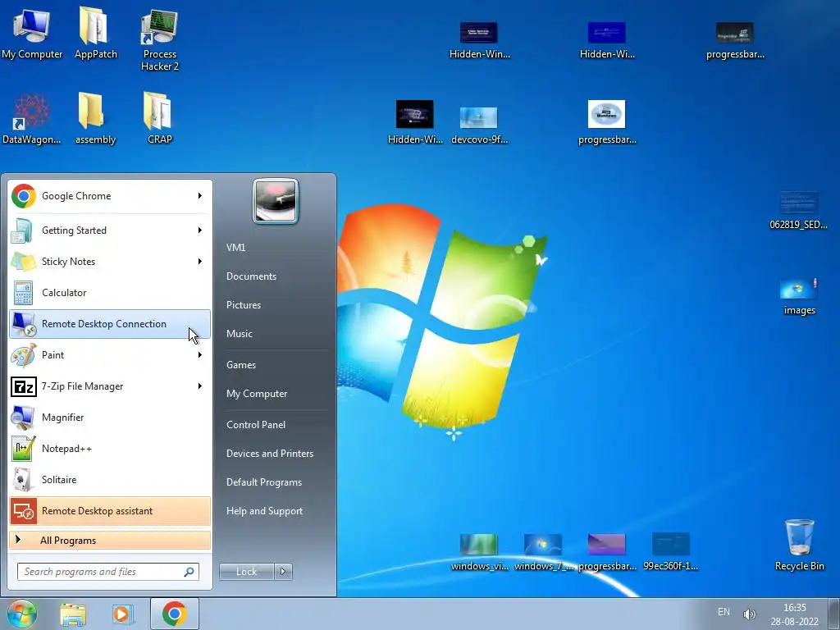Click the Remote Desktop assistant icon
840x630 pixels.
coord(24,511)
